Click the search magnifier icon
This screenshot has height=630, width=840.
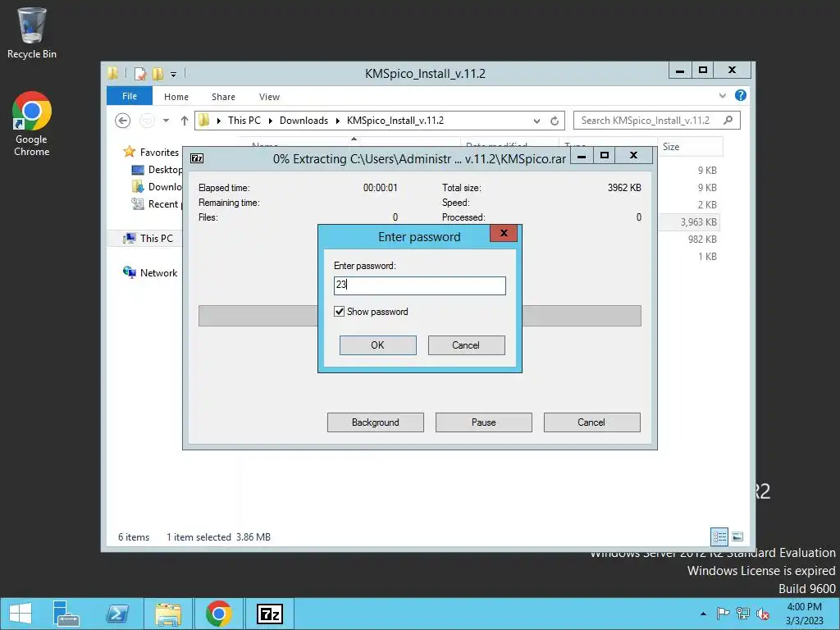click(728, 120)
